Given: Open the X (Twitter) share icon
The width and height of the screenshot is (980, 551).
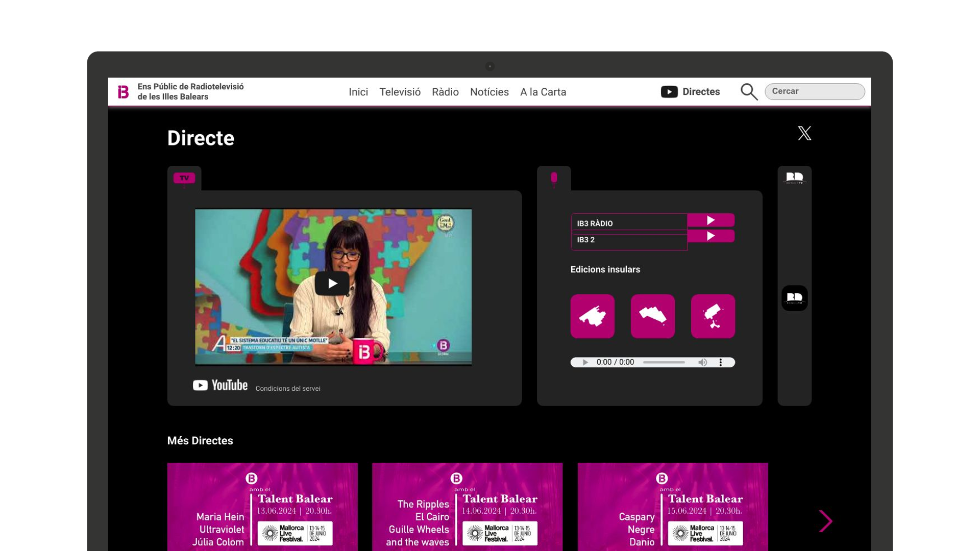Looking at the screenshot, I should [x=804, y=133].
